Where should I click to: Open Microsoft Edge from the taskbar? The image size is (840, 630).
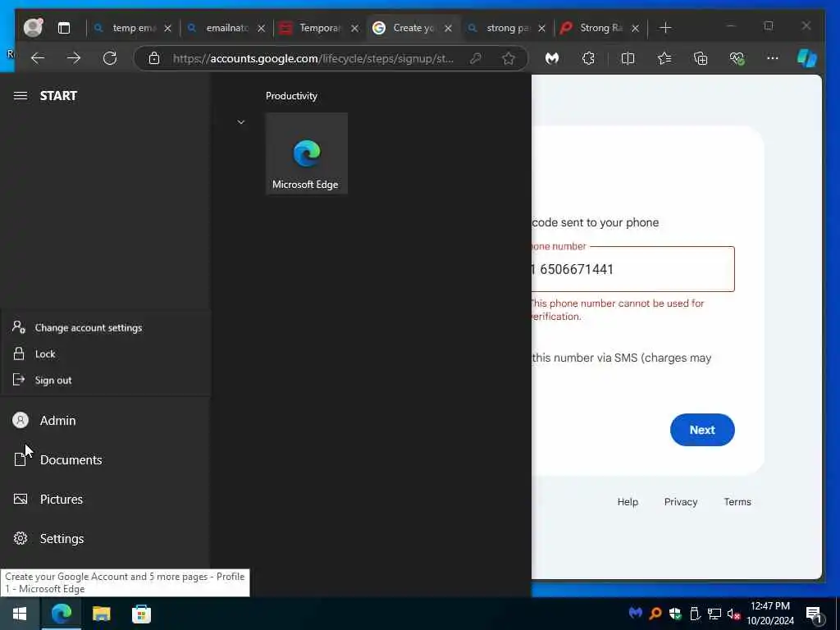61,614
